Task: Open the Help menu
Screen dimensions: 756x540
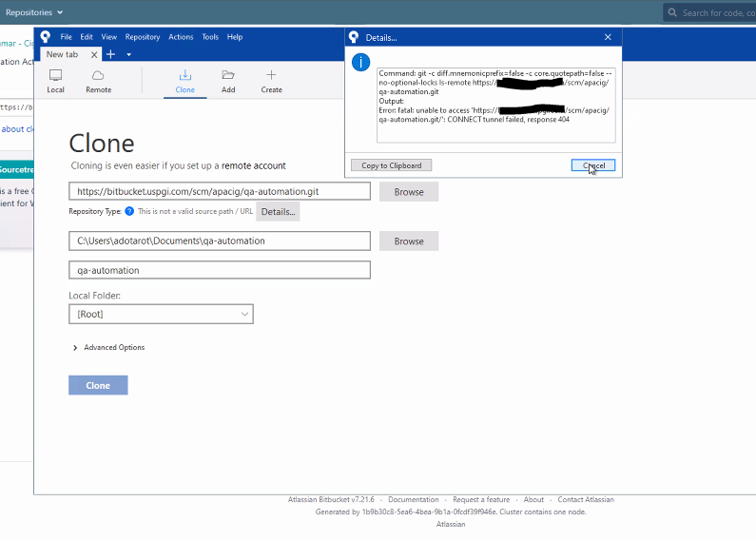Action: coord(235,37)
